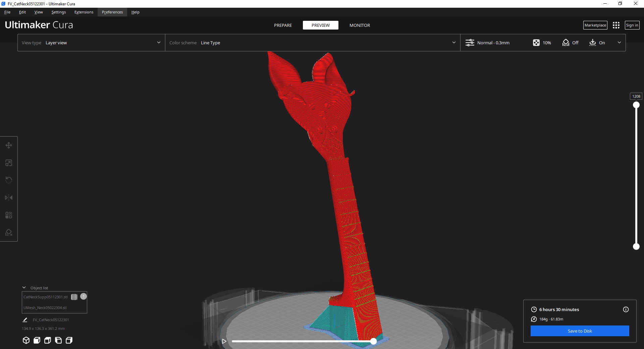Image resolution: width=644 pixels, height=349 pixels.
Task: Switch to top camera view
Action: (48, 340)
